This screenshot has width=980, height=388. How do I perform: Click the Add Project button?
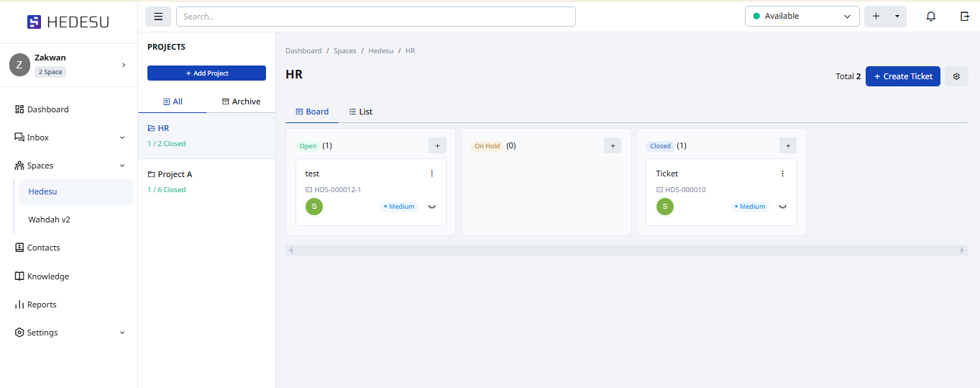click(x=206, y=73)
